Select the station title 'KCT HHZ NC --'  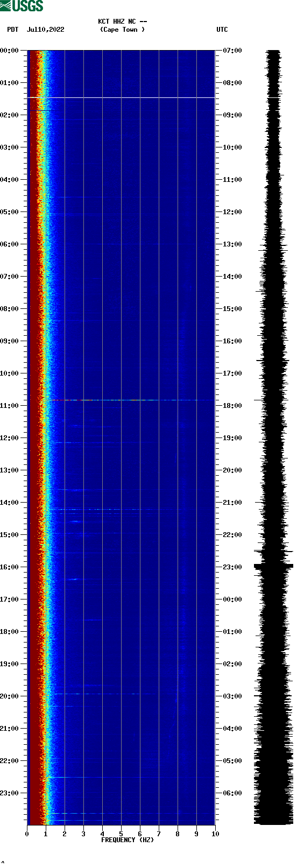pyautogui.click(x=123, y=22)
